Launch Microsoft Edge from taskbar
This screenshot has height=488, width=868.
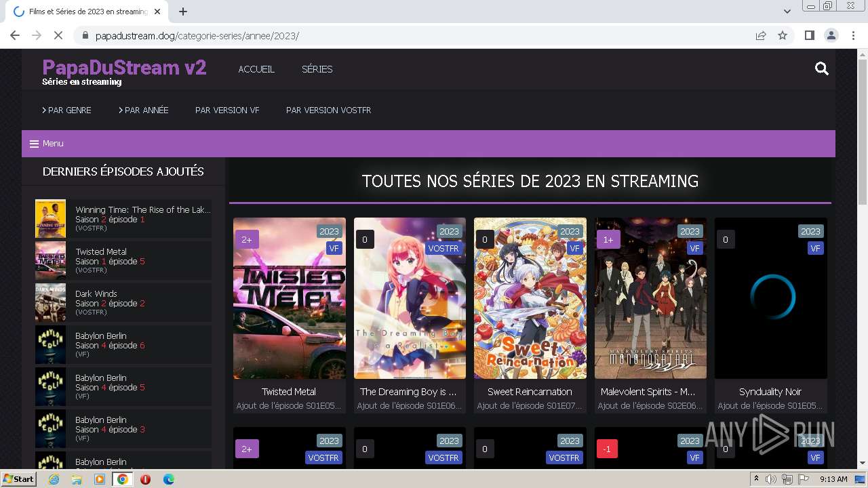[x=168, y=479]
